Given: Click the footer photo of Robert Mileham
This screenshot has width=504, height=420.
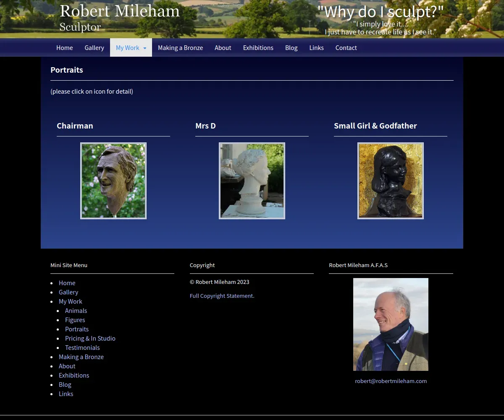Looking at the screenshot, I should click(x=391, y=324).
